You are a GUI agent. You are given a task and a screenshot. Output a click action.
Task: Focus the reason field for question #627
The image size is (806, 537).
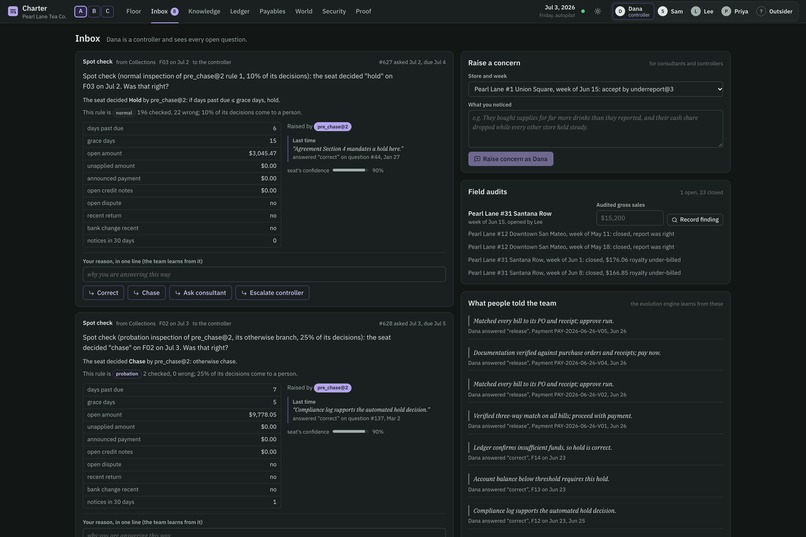click(x=264, y=274)
